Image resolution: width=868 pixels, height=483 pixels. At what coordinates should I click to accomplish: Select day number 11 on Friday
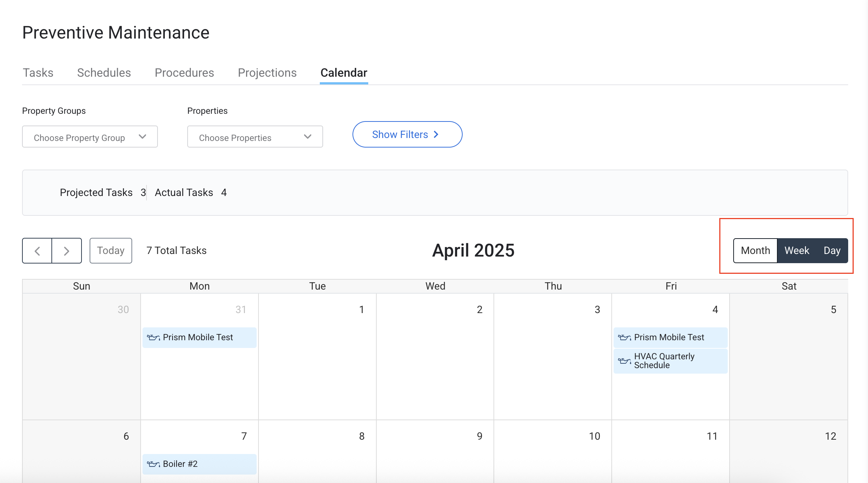coord(712,436)
